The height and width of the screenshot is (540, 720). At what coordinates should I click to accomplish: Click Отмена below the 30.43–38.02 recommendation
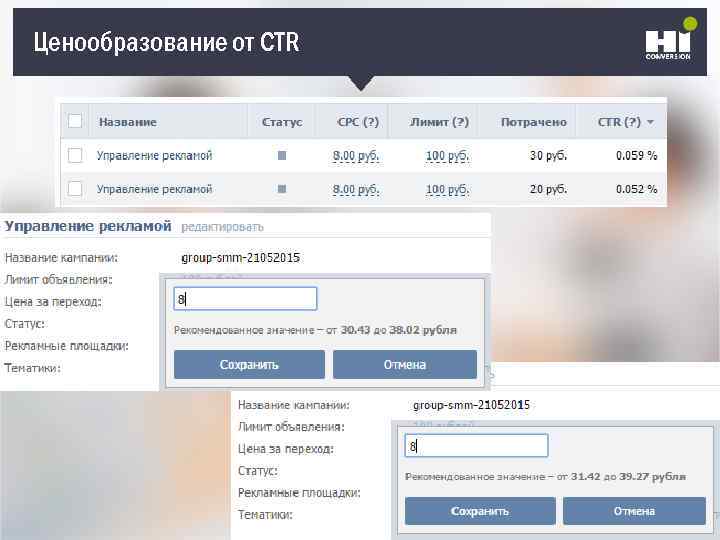click(405, 365)
